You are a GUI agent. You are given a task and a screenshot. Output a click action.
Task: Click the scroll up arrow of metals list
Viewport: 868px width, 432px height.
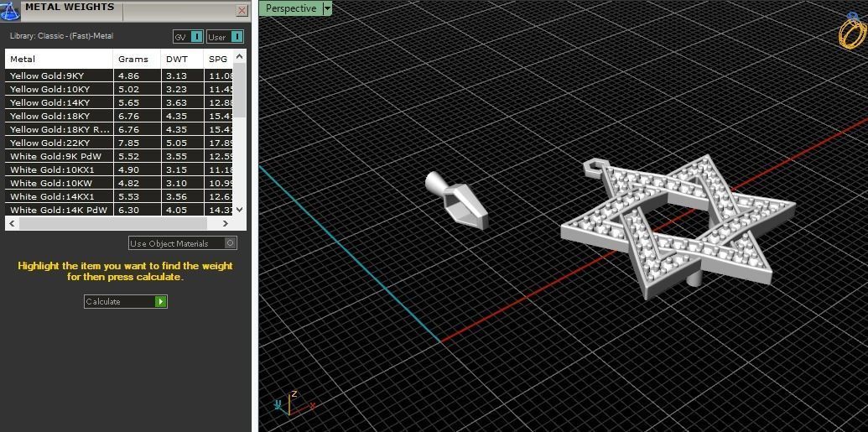coord(240,56)
